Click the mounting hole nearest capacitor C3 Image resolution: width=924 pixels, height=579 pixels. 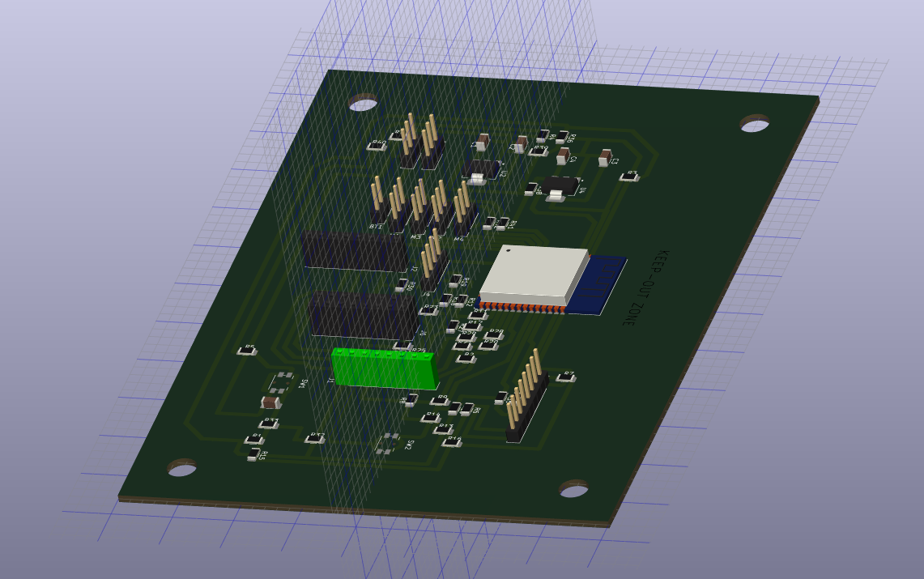[x=755, y=123]
